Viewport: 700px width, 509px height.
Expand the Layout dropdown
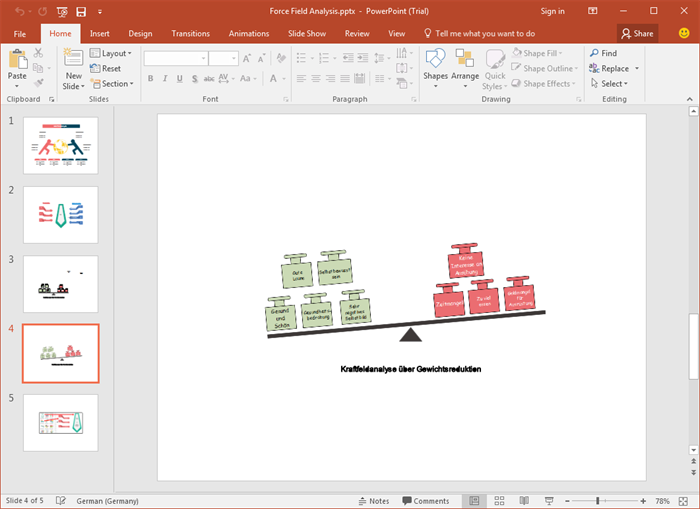pos(116,53)
